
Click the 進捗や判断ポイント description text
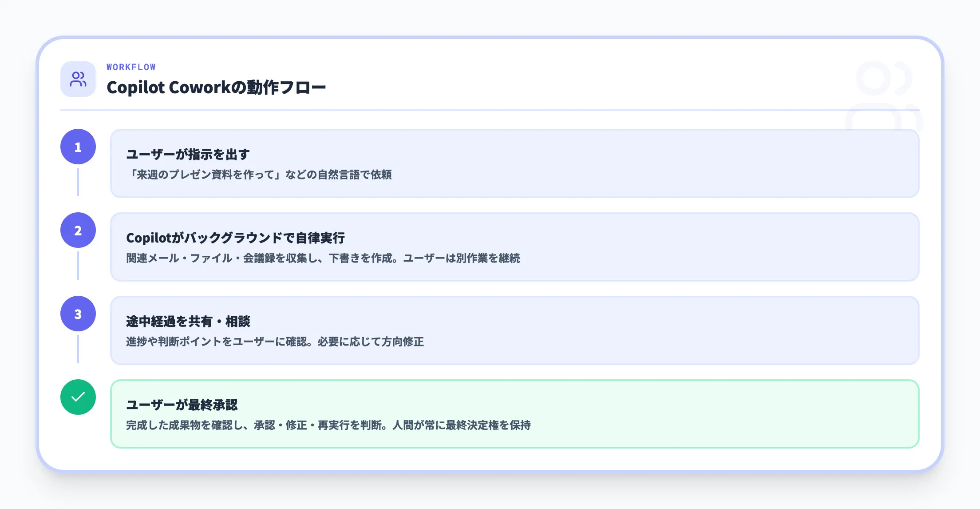pyautogui.click(x=275, y=342)
